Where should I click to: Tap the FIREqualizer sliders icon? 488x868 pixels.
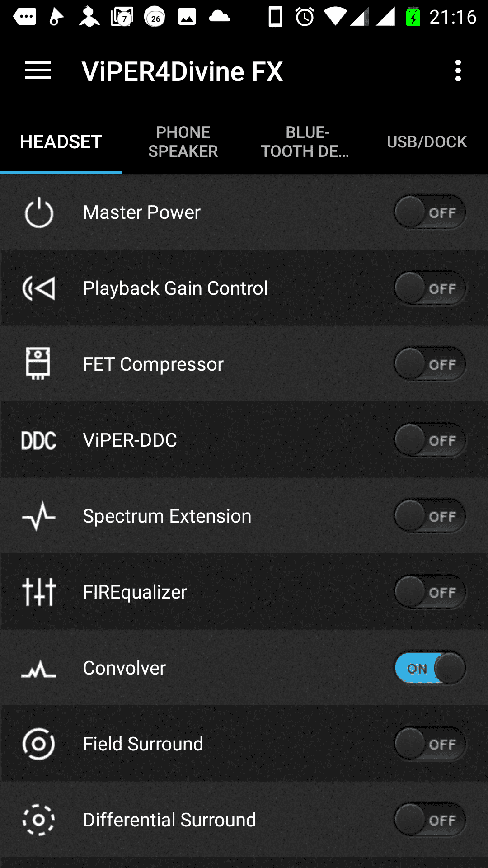point(39,592)
